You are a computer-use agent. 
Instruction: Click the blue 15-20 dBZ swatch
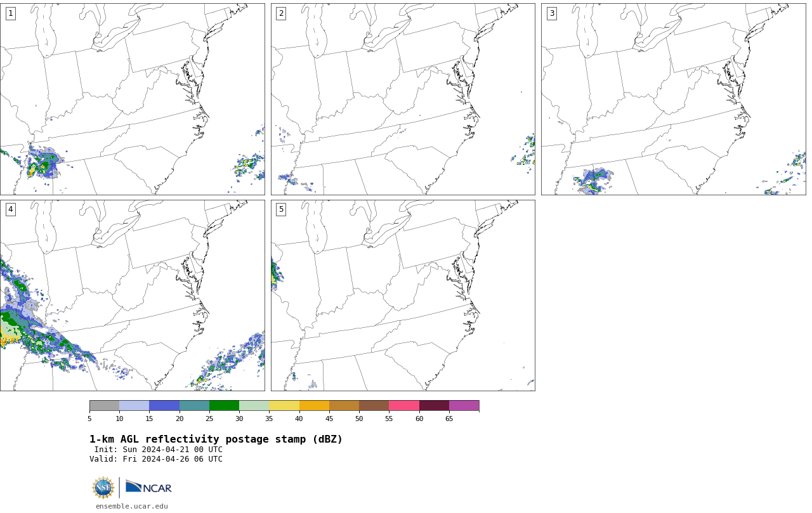tap(164, 406)
